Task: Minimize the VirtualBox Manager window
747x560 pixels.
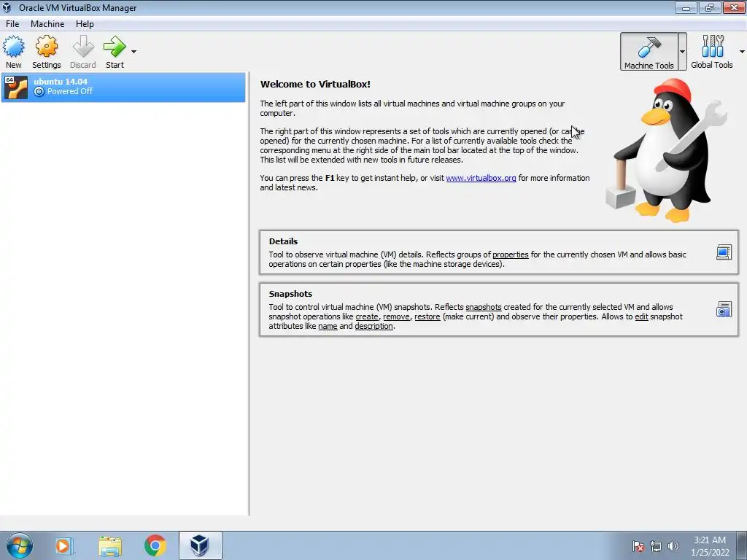Action: pos(686,7)
